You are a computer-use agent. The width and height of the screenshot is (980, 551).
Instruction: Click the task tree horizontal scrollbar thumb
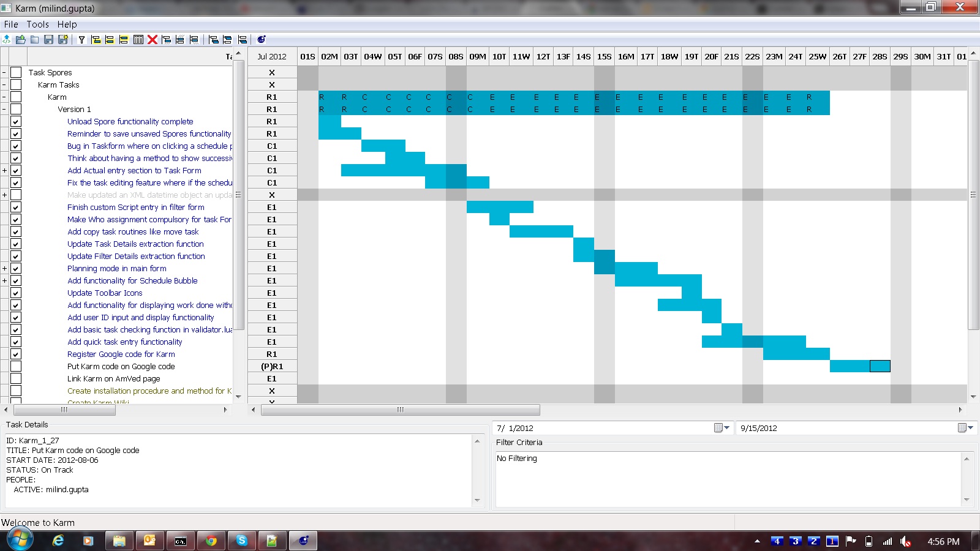pyautogui.click(x=64, y=410)
